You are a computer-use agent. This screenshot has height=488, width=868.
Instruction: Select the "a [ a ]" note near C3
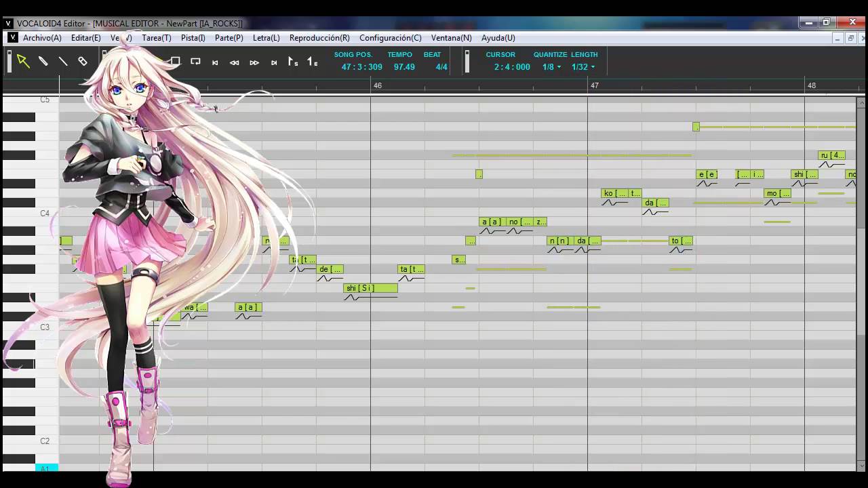pos(248,307)
